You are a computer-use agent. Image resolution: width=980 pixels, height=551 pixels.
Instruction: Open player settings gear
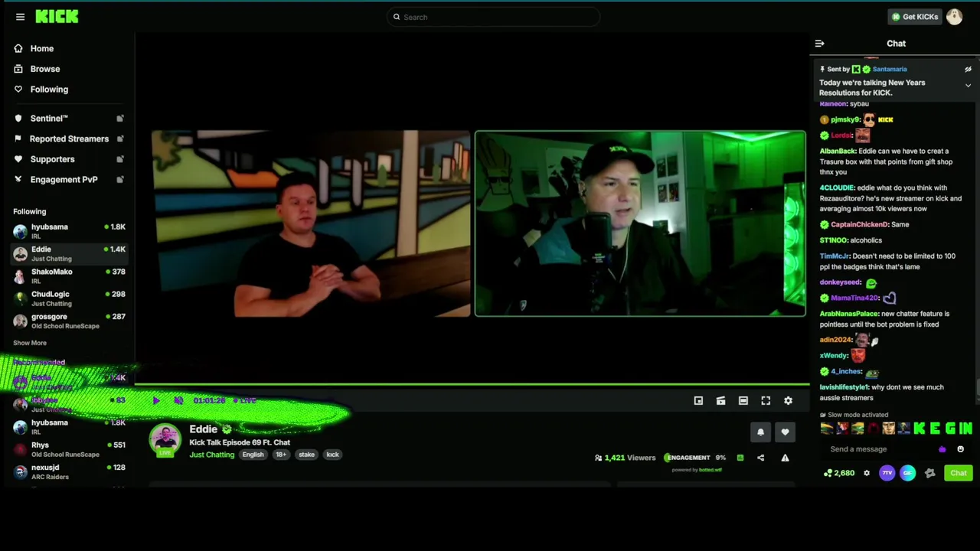788,400
